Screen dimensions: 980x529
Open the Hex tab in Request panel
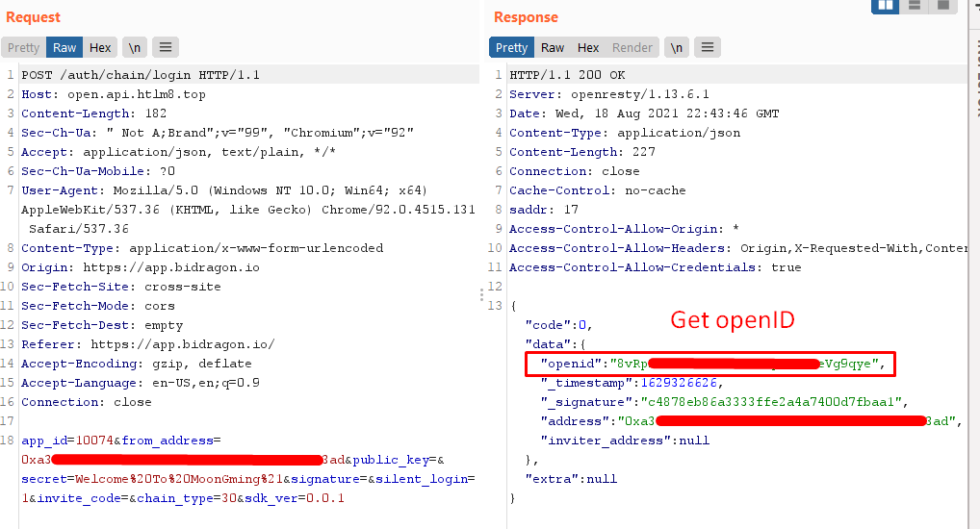tap(100, 47)
